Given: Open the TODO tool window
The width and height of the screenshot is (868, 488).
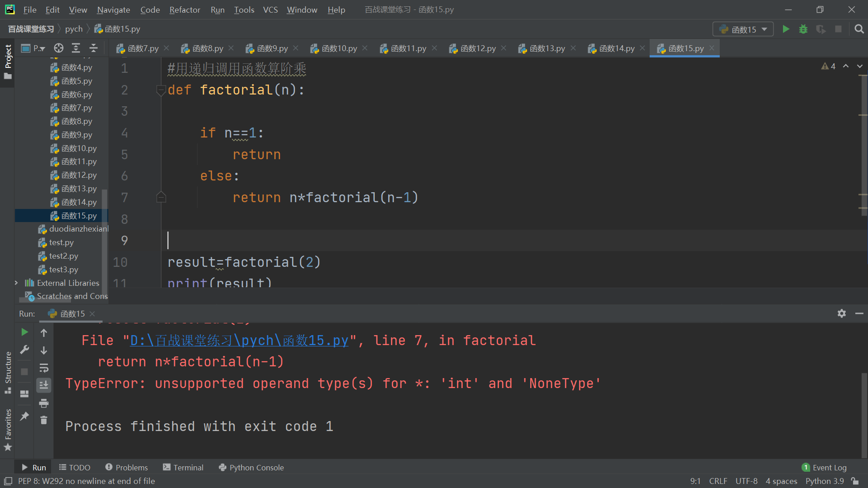Looking at the screenshot, I should click(75, 468).
